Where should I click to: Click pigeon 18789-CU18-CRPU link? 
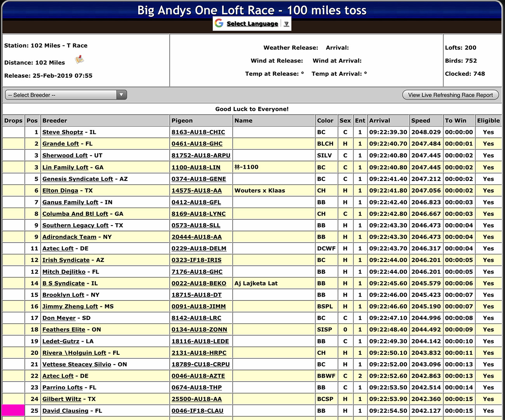pos(200,364)
